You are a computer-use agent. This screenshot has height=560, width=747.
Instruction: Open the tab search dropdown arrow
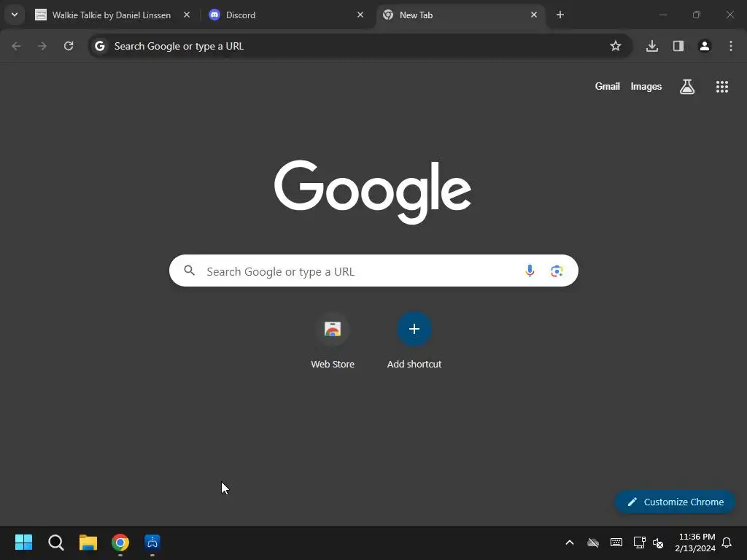(15, 15)
